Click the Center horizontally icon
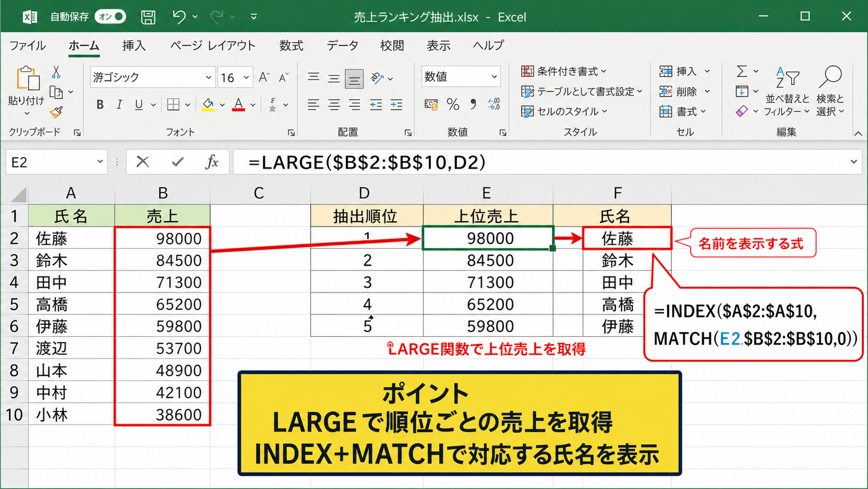 (334, 104)
